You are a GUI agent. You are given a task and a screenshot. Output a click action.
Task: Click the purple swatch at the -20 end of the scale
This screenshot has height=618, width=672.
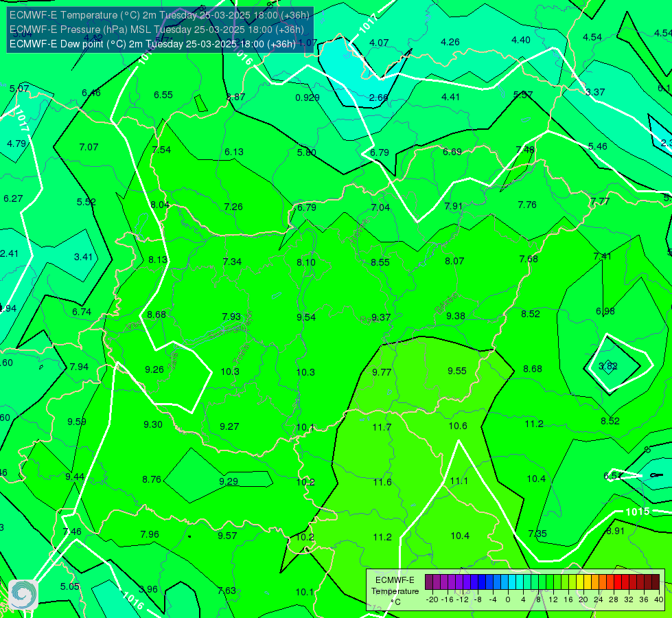(x=428, y=582)
